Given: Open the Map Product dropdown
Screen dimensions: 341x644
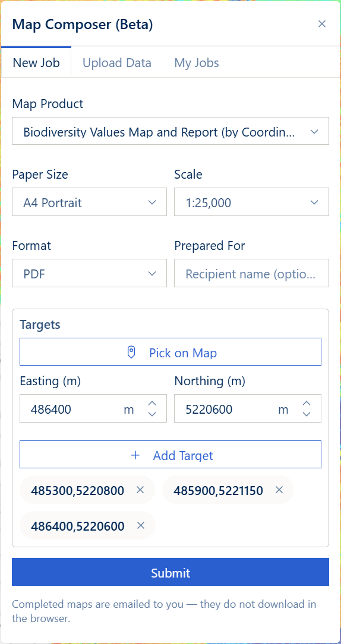Looking at the screenshot, I should (x=170, y=131).
